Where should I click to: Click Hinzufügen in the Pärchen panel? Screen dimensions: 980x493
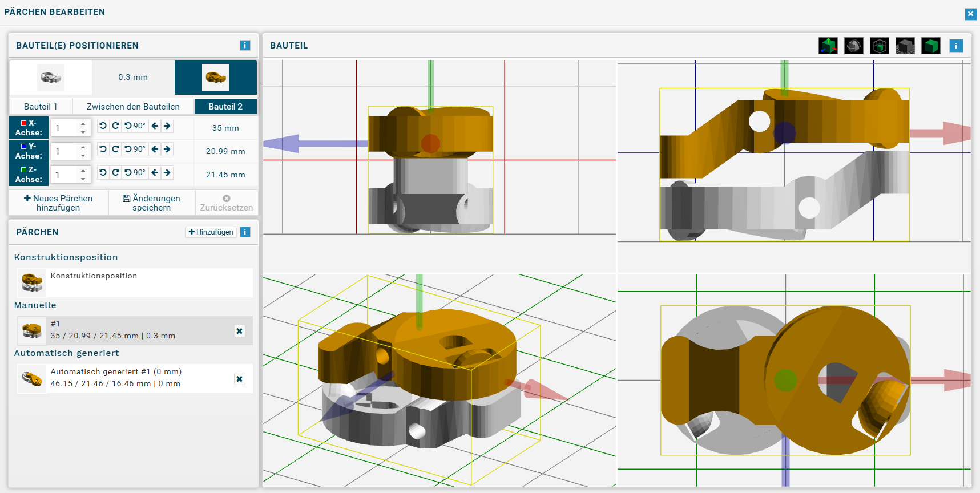211,232
